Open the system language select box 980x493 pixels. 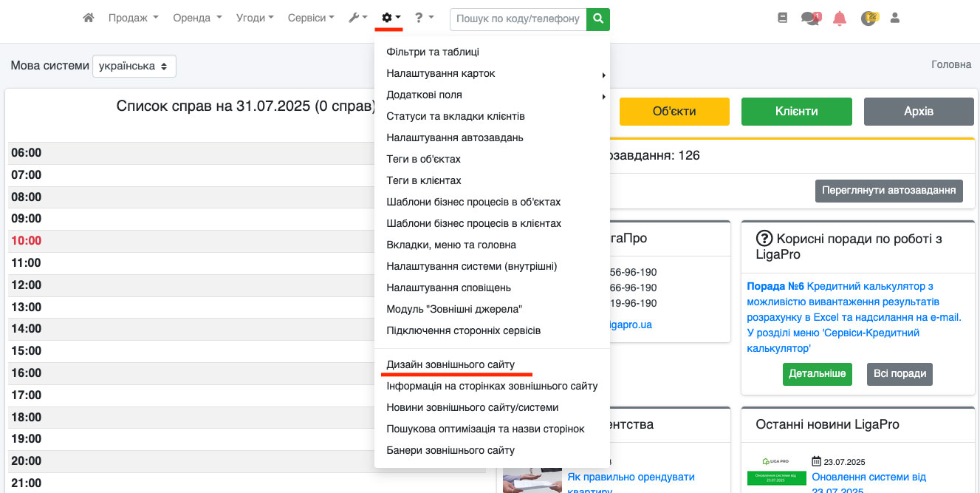click(x=134, y=66)
